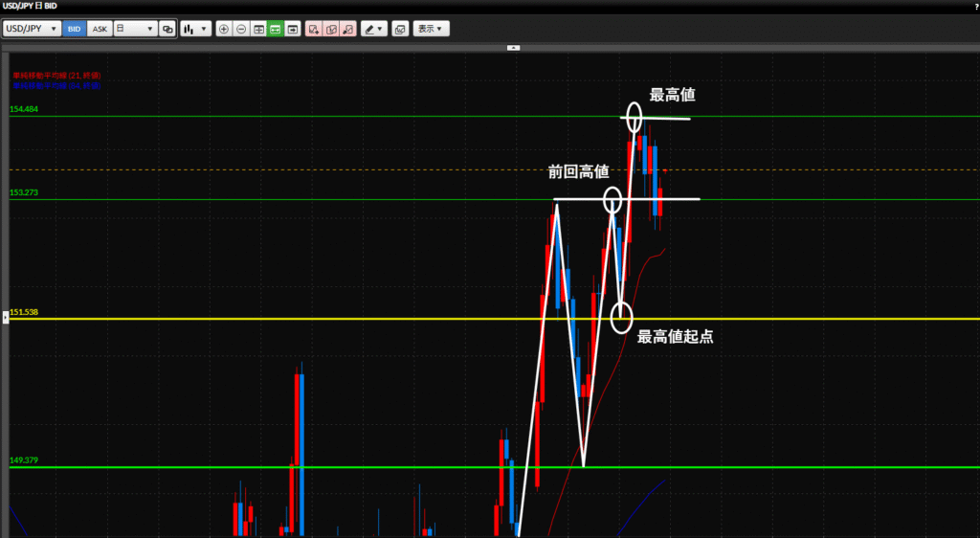This screenshot has width=980, height=538.
Task: Switch price display to BID
Action: tap(74, 29)
